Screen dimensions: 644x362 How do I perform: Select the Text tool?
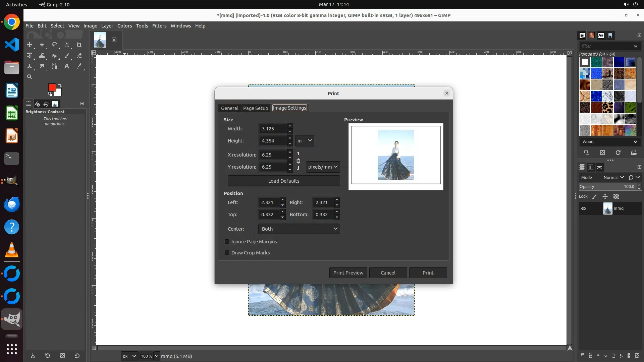[x=67, y=66]
